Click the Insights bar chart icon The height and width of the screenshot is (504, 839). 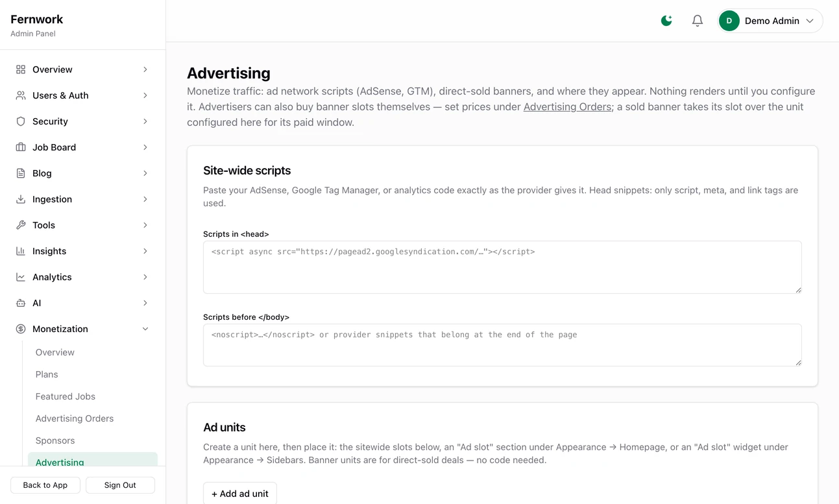pos(21,251)
